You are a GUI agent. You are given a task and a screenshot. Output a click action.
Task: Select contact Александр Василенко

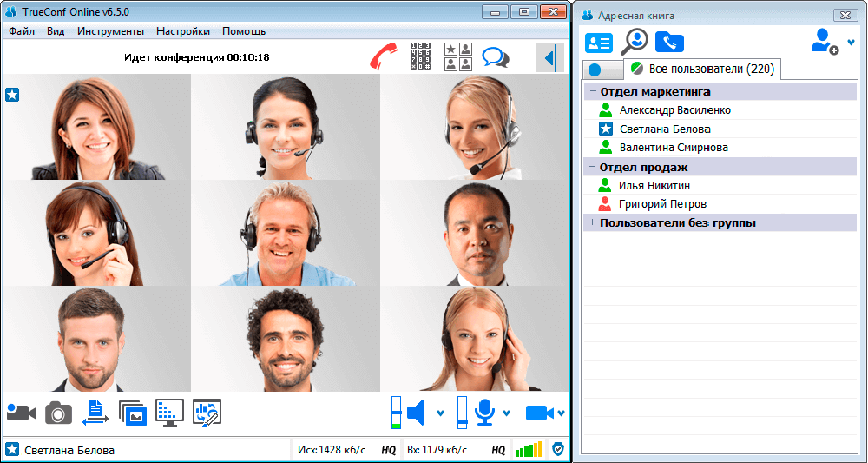click(x=674, y=110)
